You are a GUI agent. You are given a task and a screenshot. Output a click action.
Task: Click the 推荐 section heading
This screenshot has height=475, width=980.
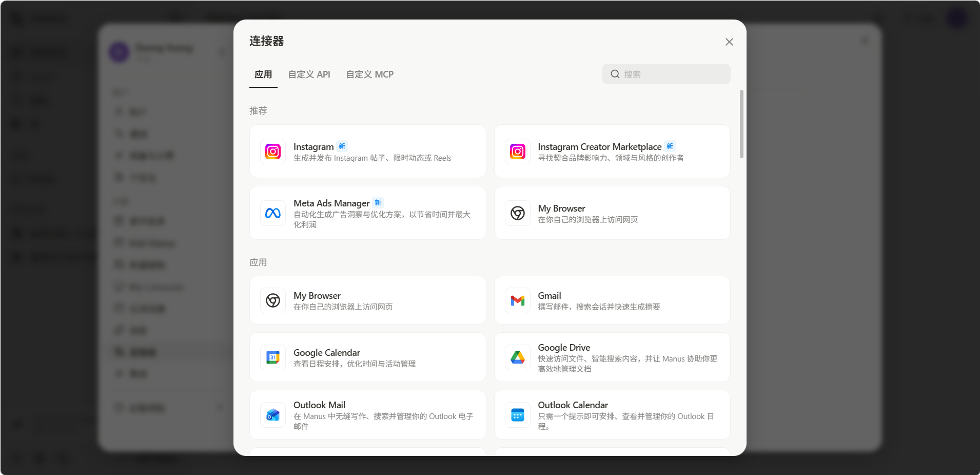pos(258,111)
